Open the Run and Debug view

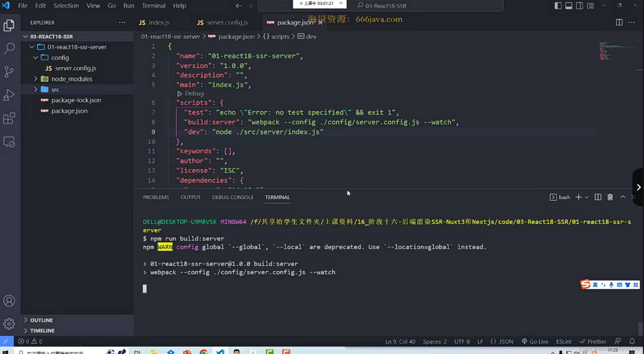(x=9, y=95)
